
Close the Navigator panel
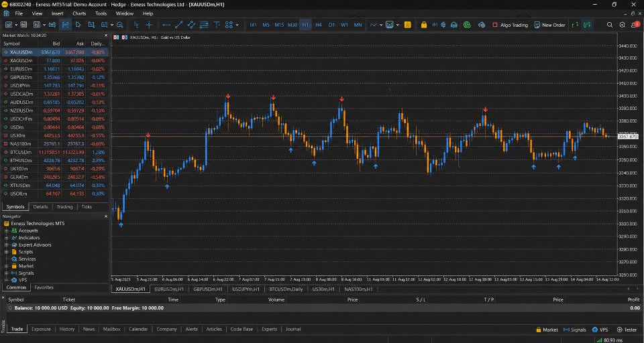tap(106, 216)
